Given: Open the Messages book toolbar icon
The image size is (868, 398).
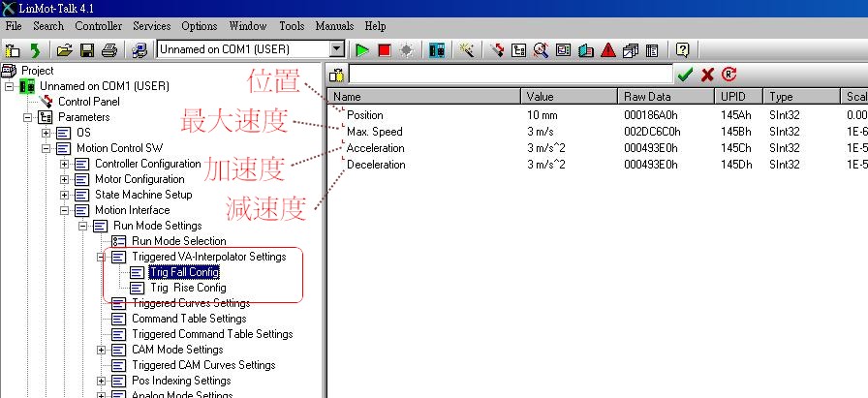Looking at the screenshot, I should click(x=586, y=50).
